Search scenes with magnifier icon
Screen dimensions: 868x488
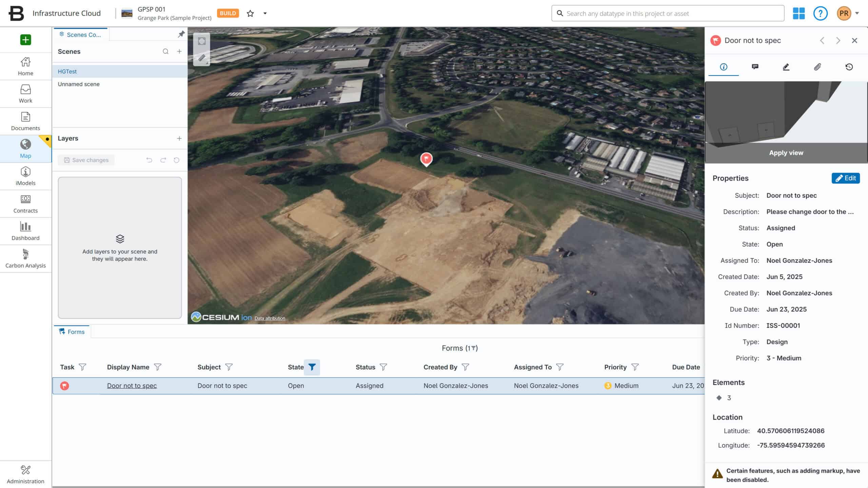[x=165, y=52]
